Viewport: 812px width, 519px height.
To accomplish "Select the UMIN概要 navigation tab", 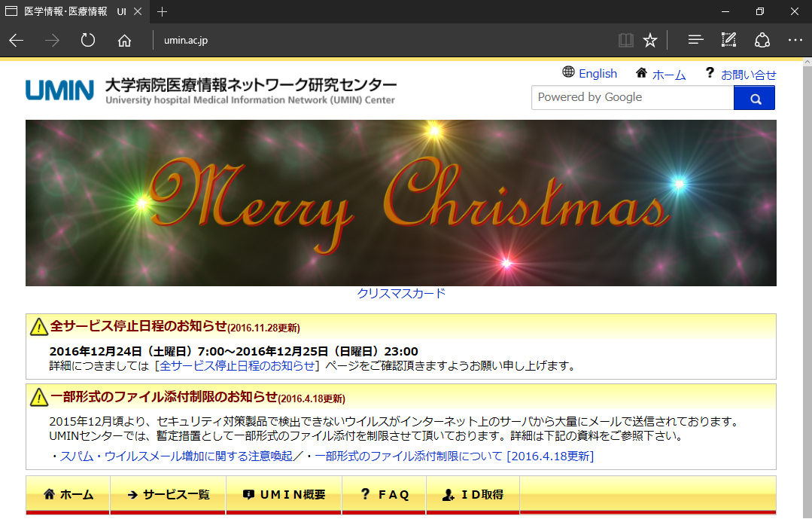I will click(x=284, y=495).
